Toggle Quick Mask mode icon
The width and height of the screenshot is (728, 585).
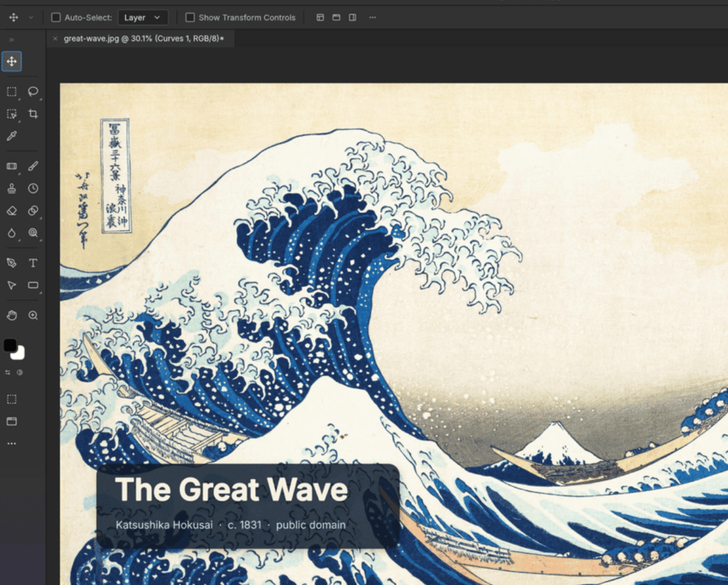12,399
